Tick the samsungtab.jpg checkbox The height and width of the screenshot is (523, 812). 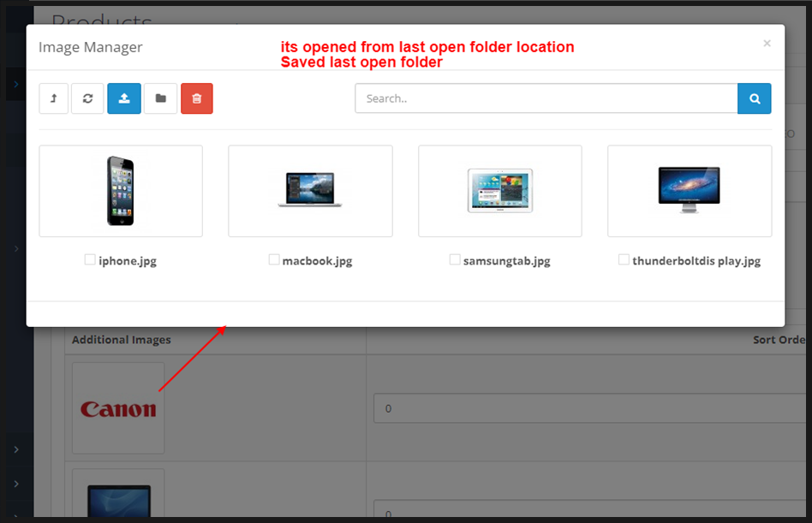coord(455,259)
